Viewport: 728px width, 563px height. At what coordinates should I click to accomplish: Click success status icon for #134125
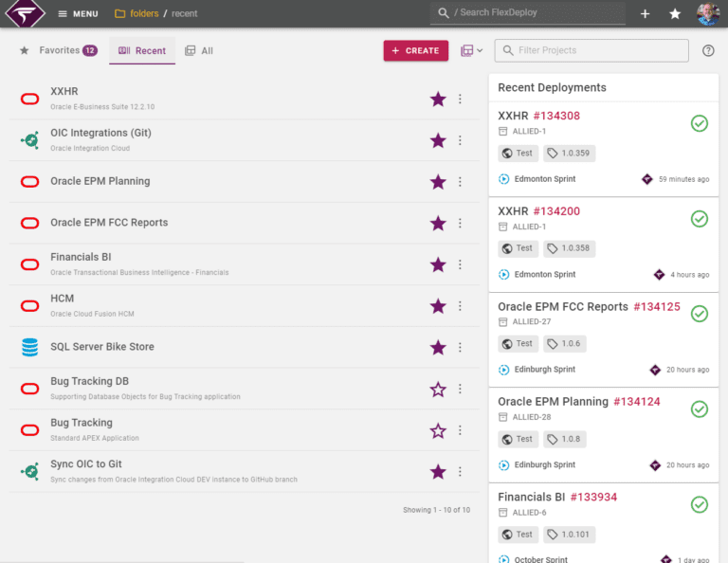point(700,314)
